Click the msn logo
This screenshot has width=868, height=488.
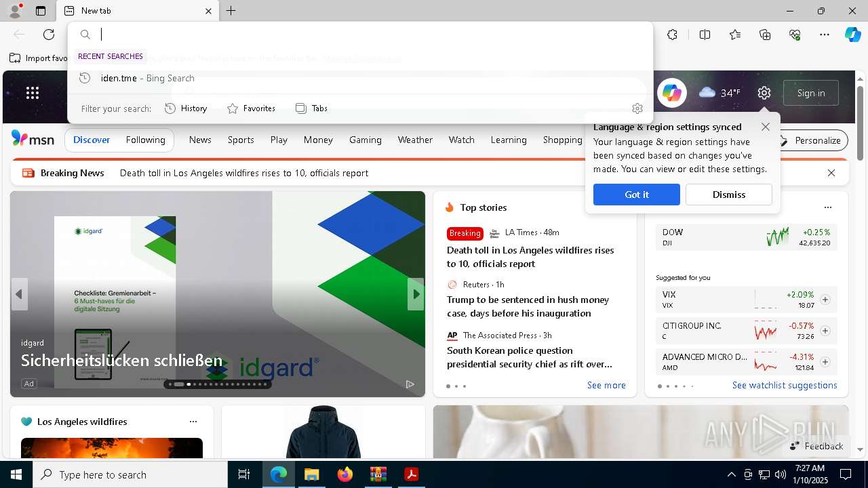coord(33,139)
